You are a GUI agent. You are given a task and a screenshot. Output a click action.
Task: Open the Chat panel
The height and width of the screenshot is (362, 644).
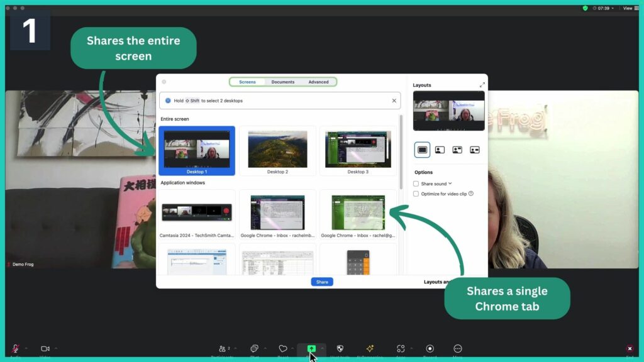255,348
